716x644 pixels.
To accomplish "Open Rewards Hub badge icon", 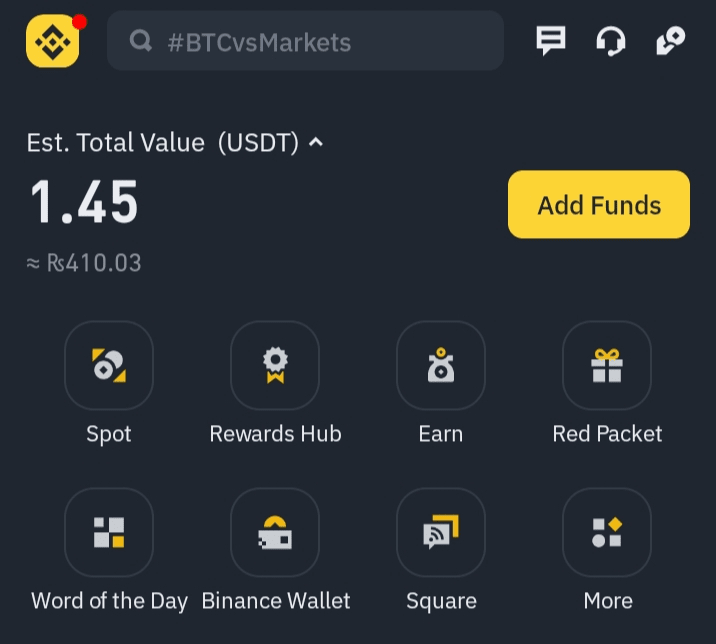I will coord(275,366).
